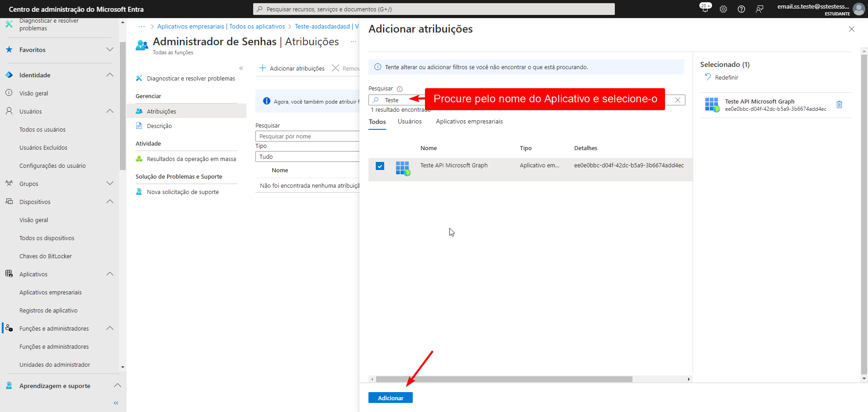
Task: Click the Diagnosticar e resolver problemas wrench icon in sidebar
Action: click(9, 24)
